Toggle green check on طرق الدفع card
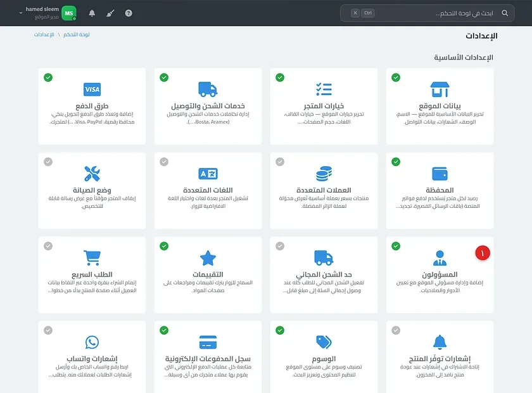The width and height of the screenshot is (532, 393). 48,77
